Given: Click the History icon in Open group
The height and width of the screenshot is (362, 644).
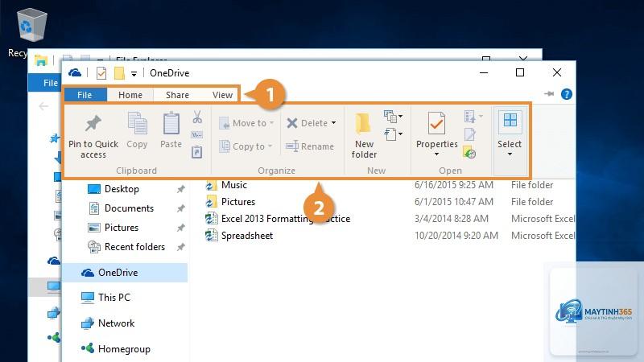Looking at the screenshot, I should pyautogui.click(x=469, y=152).
